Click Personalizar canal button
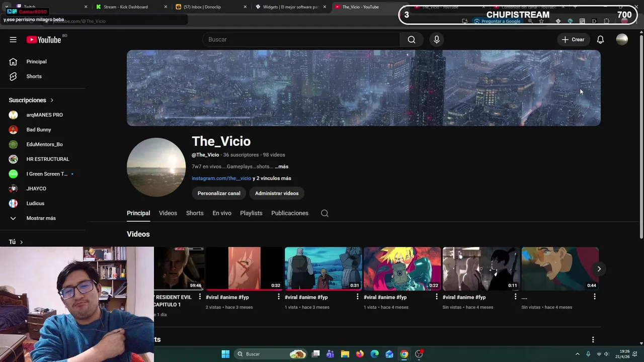The image size is (644, 362). tap(219, 193)
